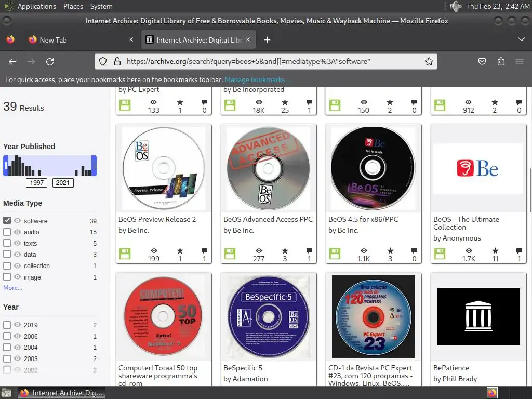Check the texts media type checkbox
The image size is (532, 399).
point(7,243)
